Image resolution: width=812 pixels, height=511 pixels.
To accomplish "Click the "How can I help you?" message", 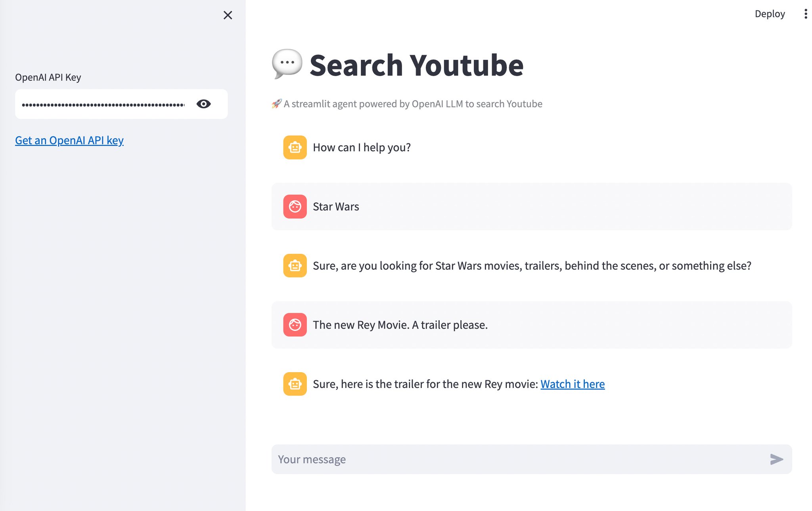I will (362, 148).
